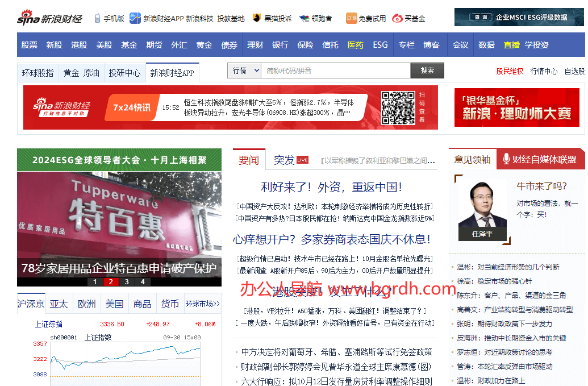This screenshot has width=588, height=386.
Task: Click the red 买基金 icon
Action: [x=397, y=18]
